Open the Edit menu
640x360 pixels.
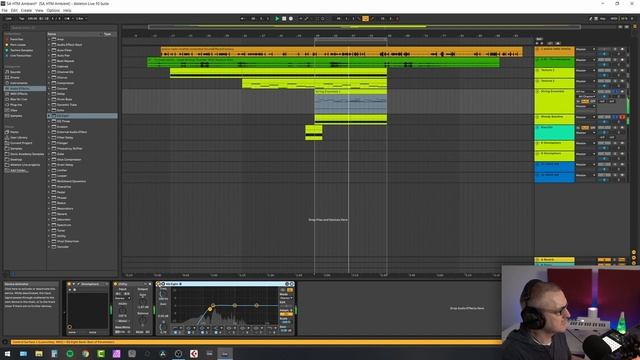pos(14,10)
